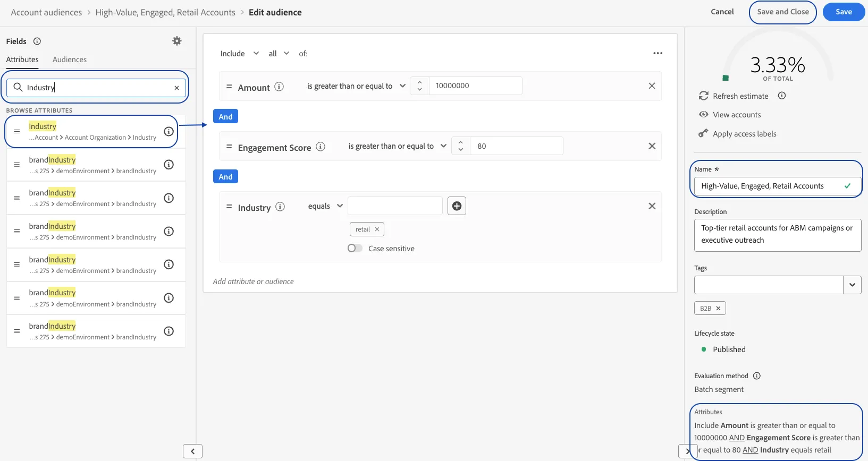
Task: Clear the Industry search text
Action: (176, 88)
